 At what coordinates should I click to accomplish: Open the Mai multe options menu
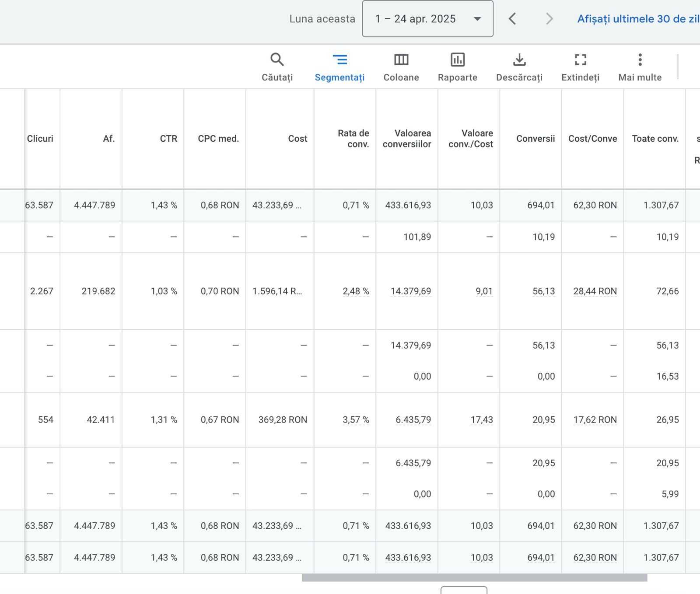pyautogui.click(x=640, y=67)
